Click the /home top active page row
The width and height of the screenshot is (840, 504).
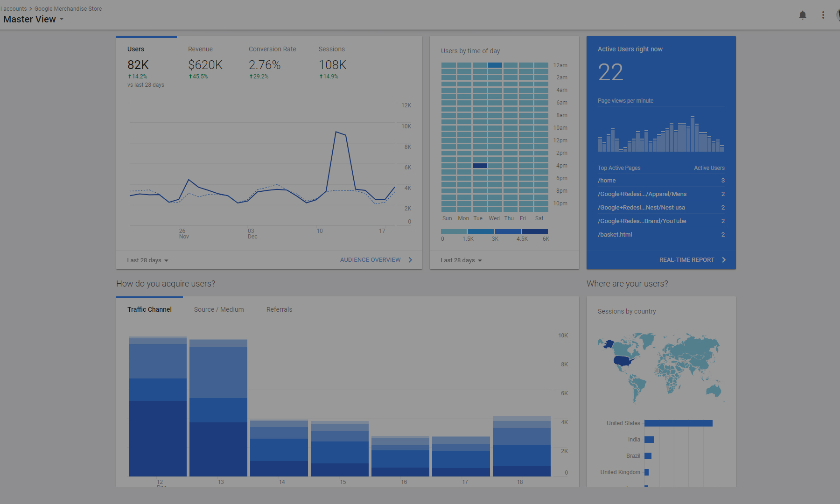click(x=661, y=181)
